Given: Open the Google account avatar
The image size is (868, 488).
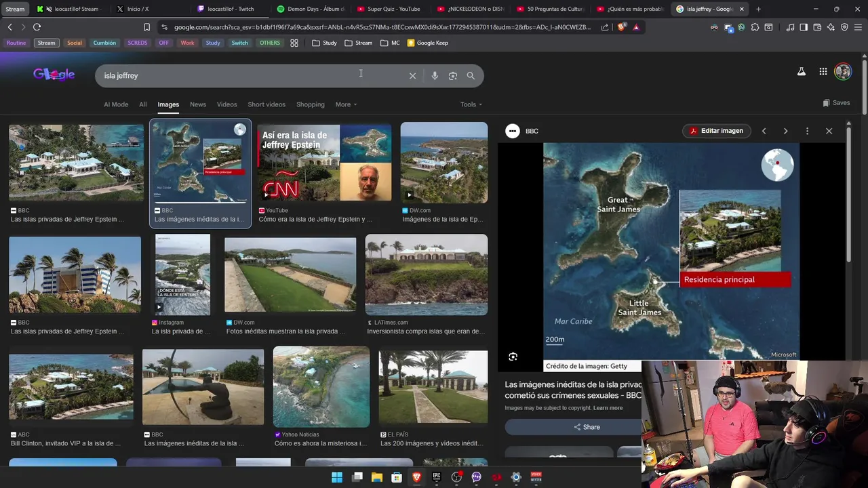Looking at the screenshot, I should click(843, 71).
